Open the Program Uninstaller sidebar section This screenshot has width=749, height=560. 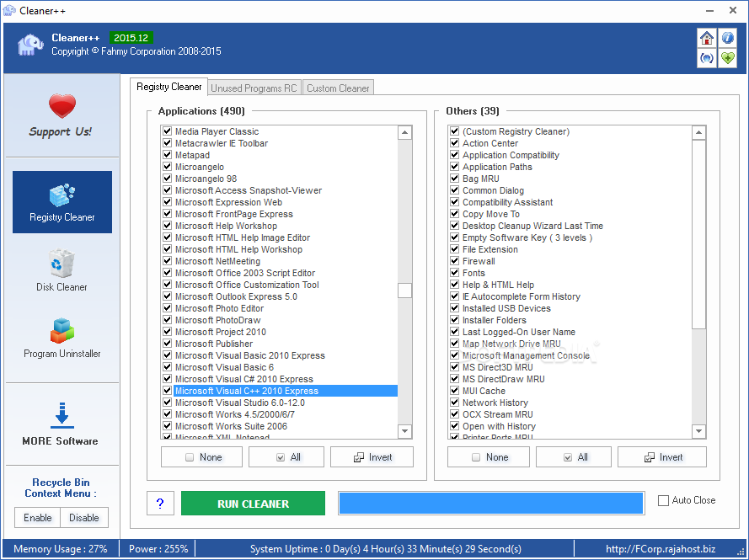62,338
